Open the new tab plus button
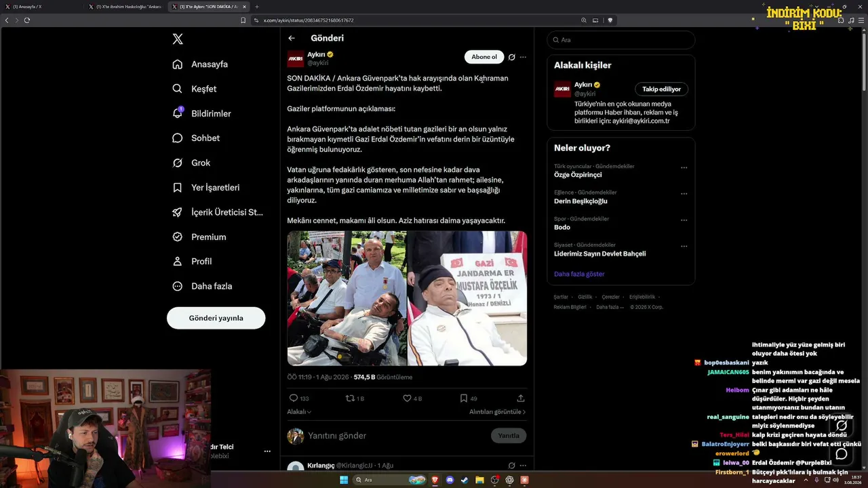 pyautogui.click(x=257, y=7)
